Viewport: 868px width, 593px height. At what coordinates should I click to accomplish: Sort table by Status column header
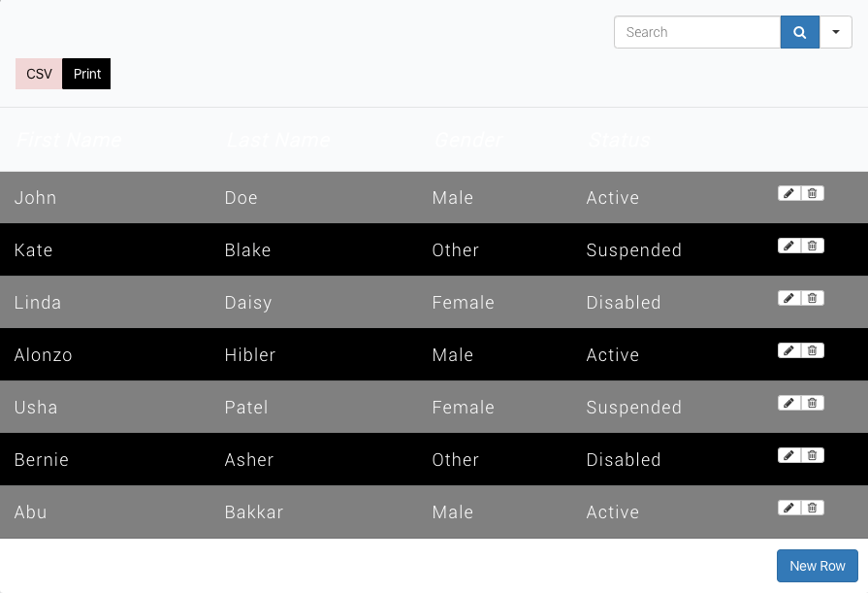point(620,140)
